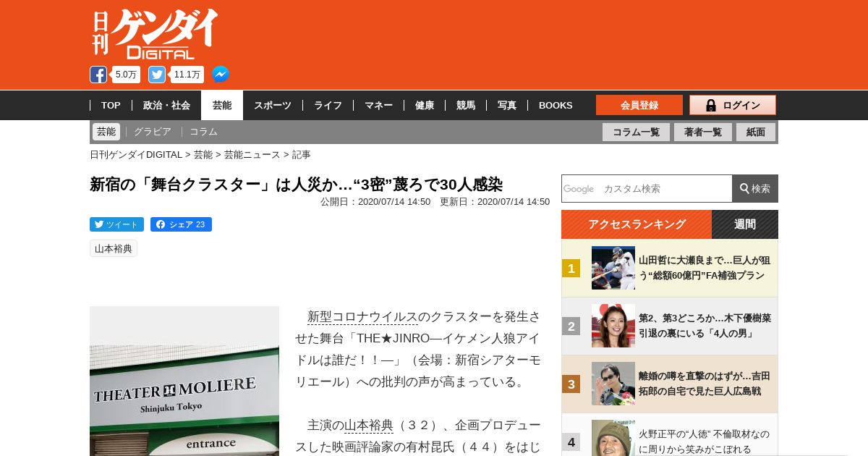The height and width of the screenshot is (456, 868).
Task: Open ライフ navigation section
Action: point(328,105)
